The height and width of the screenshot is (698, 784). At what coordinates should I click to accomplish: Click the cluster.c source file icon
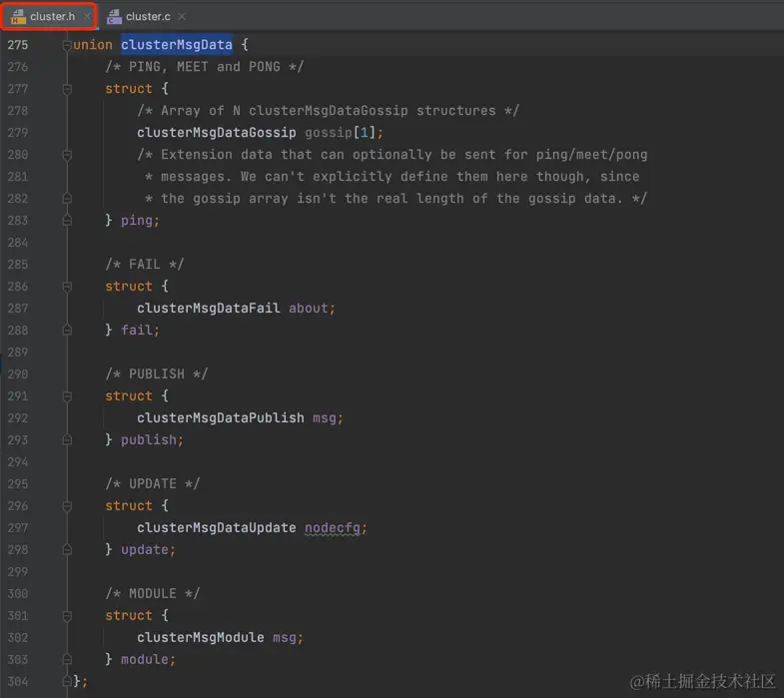pyautogui.click(x=114, y=17)
